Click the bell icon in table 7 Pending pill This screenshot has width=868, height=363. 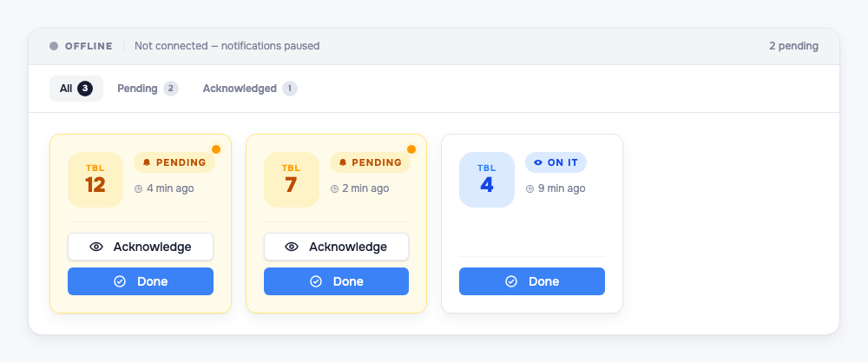click(x=343, y=162)
